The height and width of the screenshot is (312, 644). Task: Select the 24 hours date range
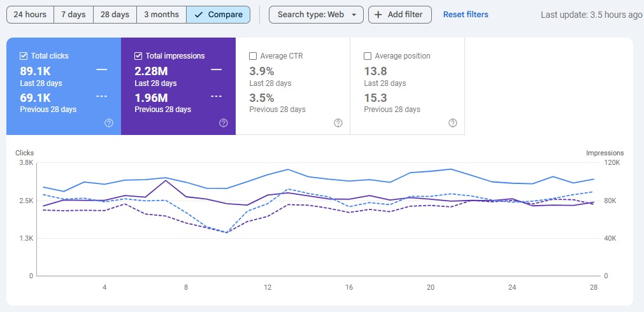tap(30, 15)
